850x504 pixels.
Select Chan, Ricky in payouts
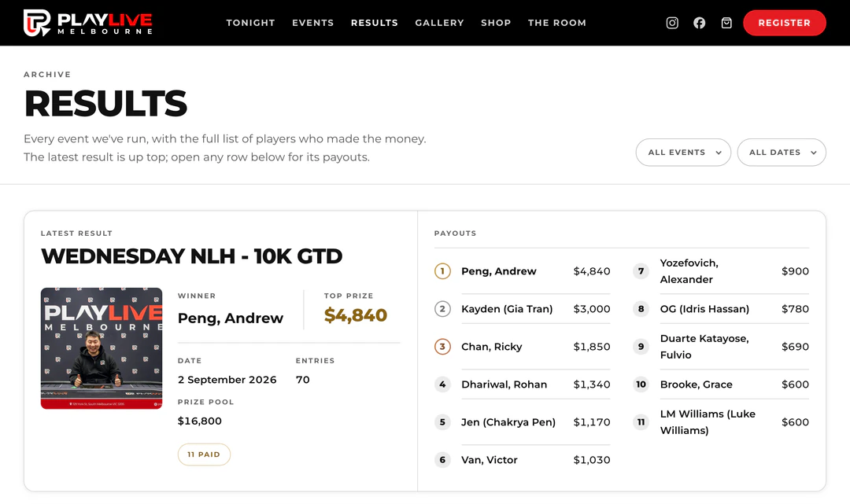(x=492, y=347)
